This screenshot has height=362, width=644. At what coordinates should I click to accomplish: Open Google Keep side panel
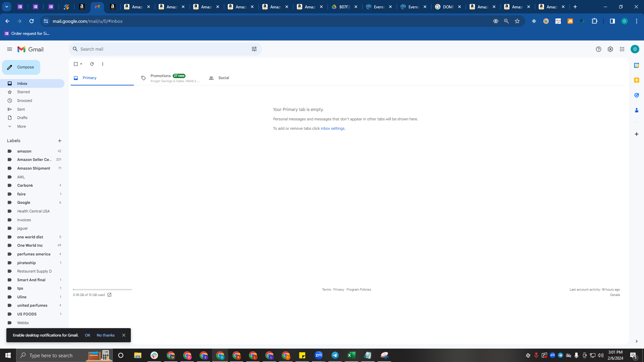click(636, 80)
